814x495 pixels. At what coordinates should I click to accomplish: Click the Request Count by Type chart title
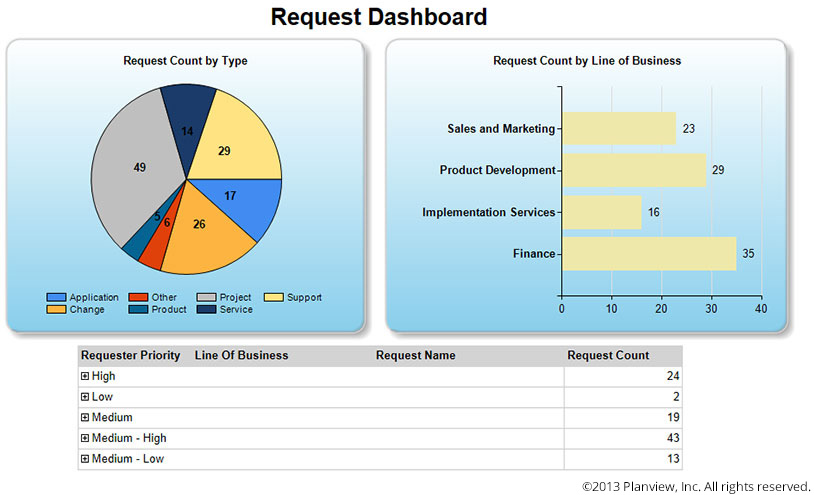pyautogui.click(x=185, y=61)
